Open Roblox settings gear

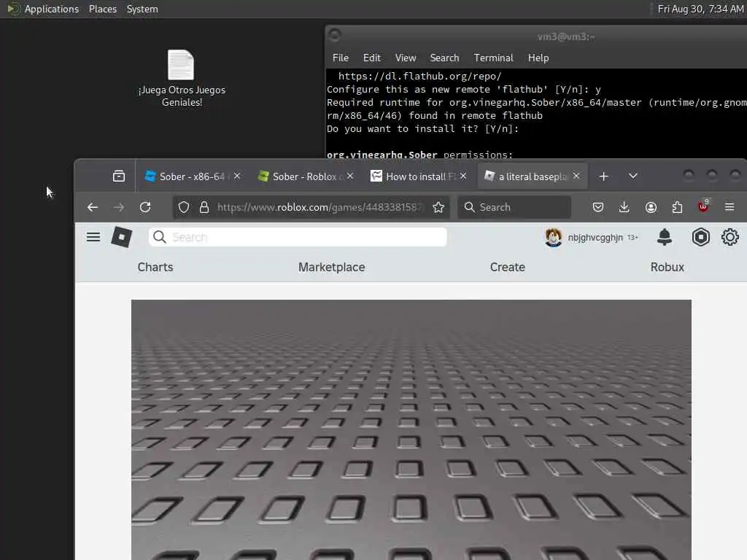pyautogui.click(x=729, y=237)
